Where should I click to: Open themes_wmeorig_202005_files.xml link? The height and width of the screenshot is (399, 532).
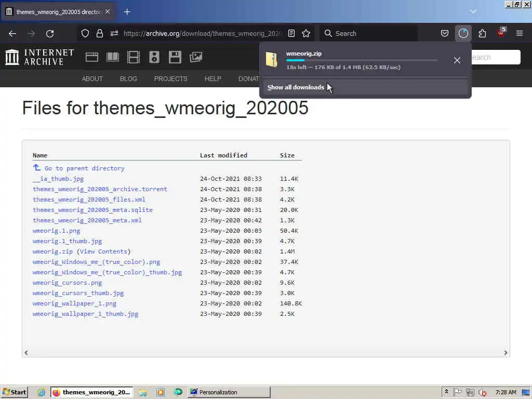(89, 199)
